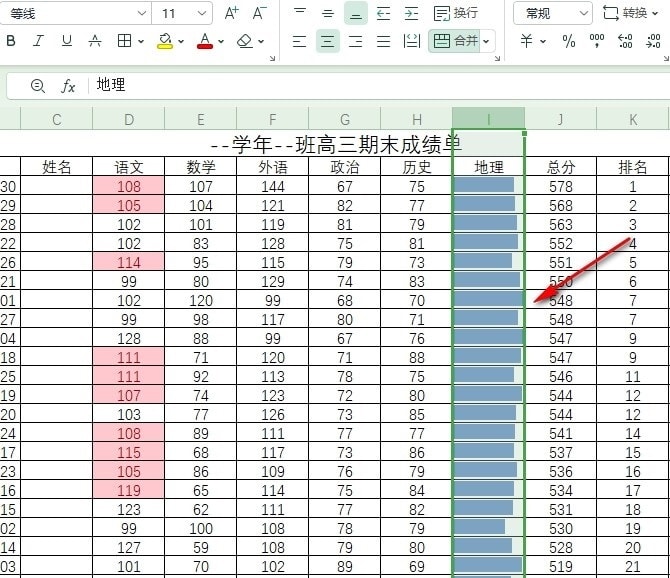
Task: Open the merge 合并 dropdown arrow
Action: [x=486, y=41]
